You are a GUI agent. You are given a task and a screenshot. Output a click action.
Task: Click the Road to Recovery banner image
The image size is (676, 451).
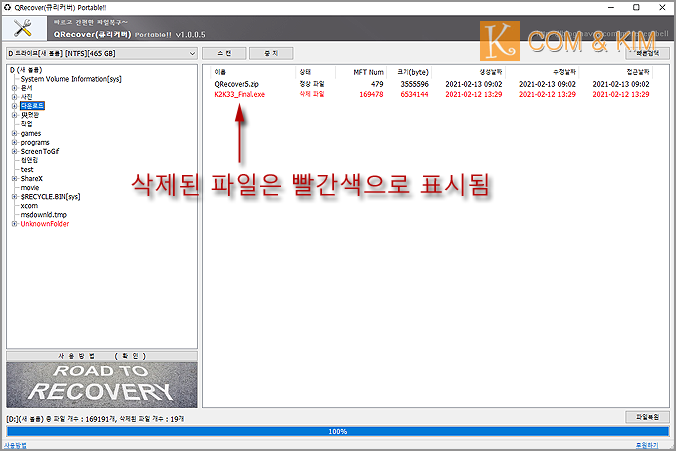102,385
